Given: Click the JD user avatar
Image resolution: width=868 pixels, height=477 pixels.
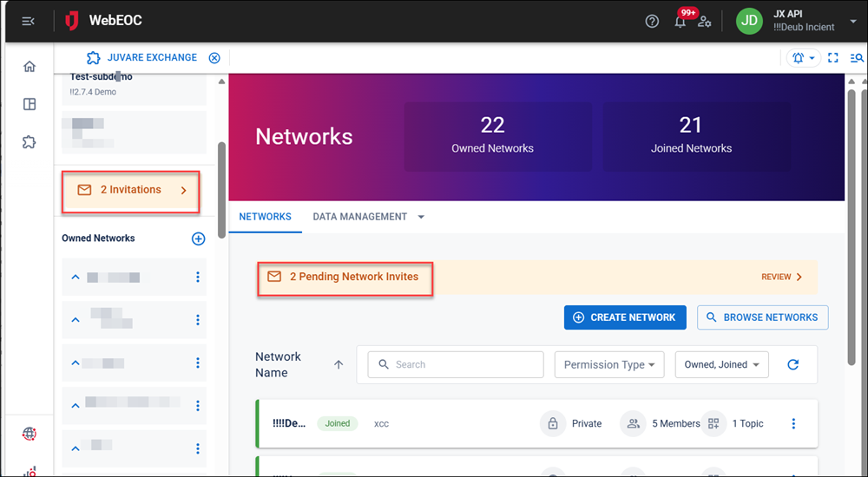Looking at the screenshot, I should pyautogui.click(x=749, y=21).
